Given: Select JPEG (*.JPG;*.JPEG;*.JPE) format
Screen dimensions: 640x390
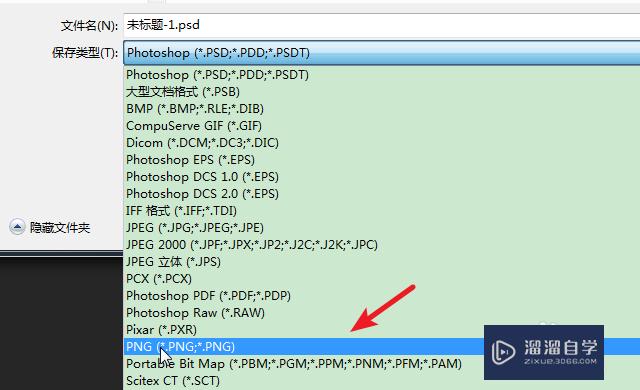Looking at the screenshot, I should point(382,228).
